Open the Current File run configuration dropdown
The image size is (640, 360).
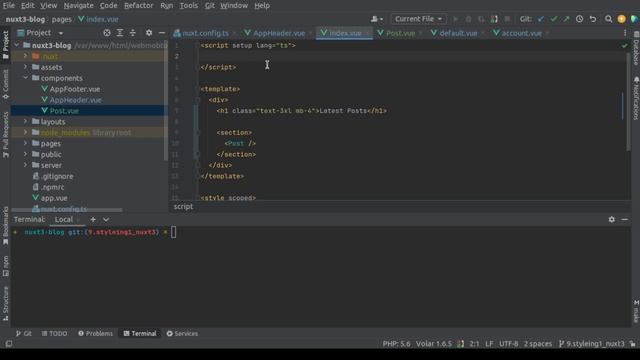point(418,19)
